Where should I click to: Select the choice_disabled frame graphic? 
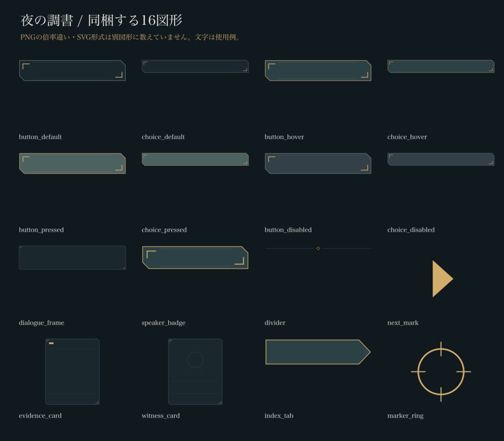[441, 159]
